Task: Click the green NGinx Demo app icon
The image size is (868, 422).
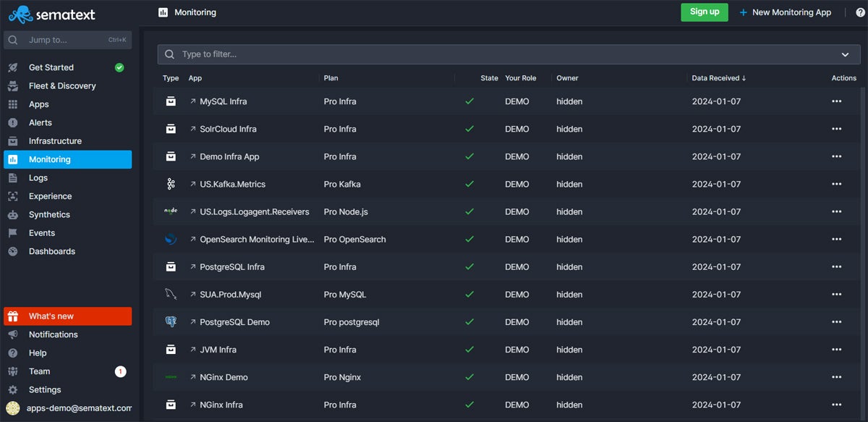Action: tap(171, 376)
